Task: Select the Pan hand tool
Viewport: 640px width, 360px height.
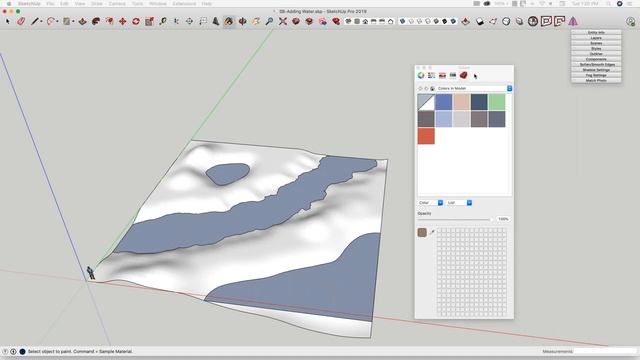Action: click(256, 21)
